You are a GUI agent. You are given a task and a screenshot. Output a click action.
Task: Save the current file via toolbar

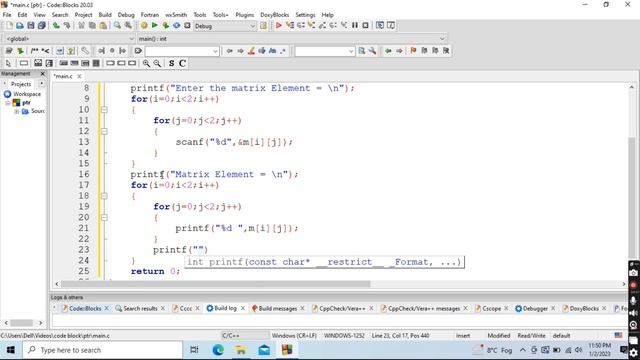click(31, 26)
